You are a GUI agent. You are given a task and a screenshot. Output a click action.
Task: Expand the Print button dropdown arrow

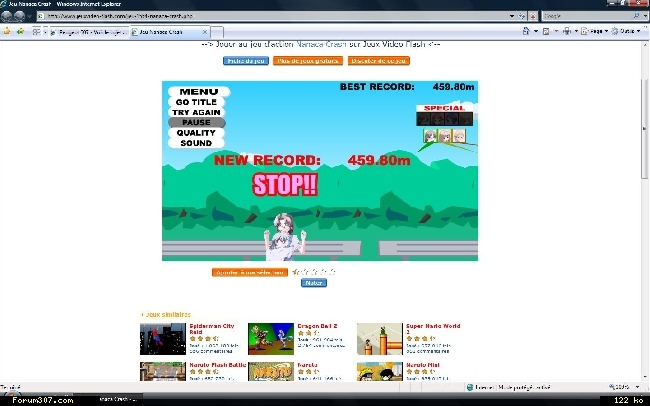point(576,31)
